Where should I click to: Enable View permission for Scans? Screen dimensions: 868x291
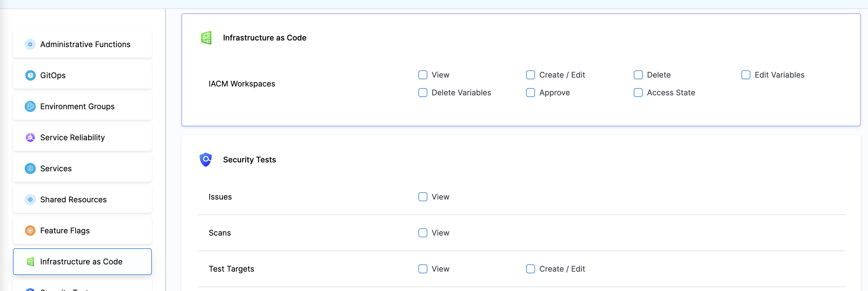(x=423, y=233)
